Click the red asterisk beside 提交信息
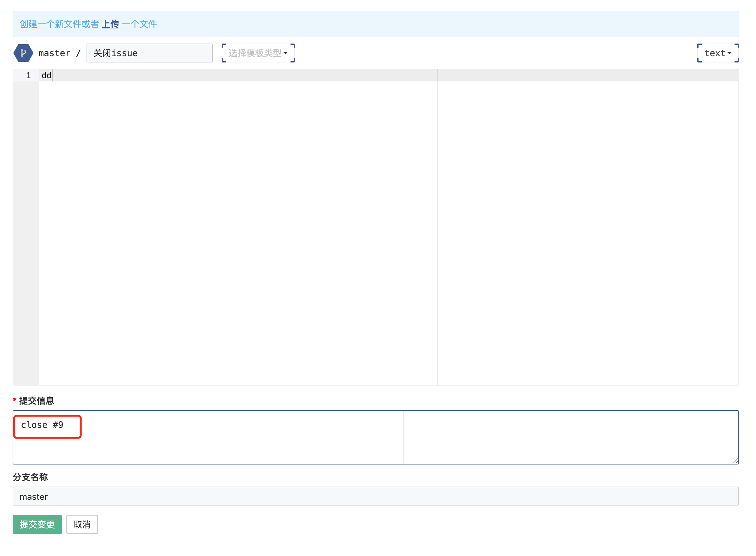Image resolution: width=756 pixels, height=556 pixels. click(x=15, y=400)
